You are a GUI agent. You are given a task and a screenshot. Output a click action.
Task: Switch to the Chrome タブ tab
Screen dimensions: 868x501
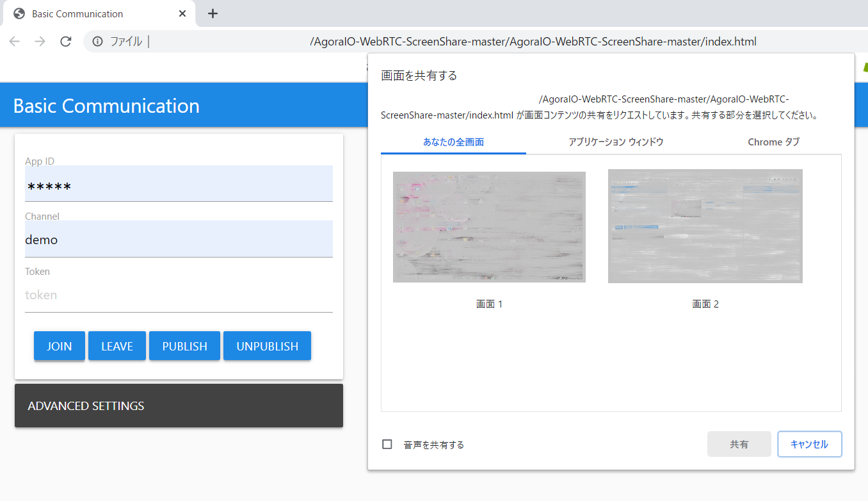(x=773, y=142)
